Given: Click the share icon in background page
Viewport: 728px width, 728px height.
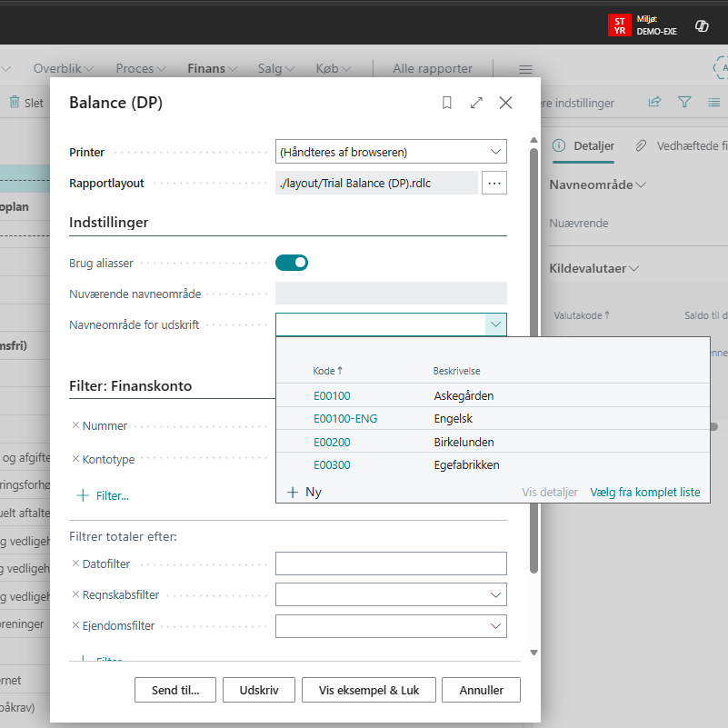Looking at the screenshot, I should (x=654, y=102).
